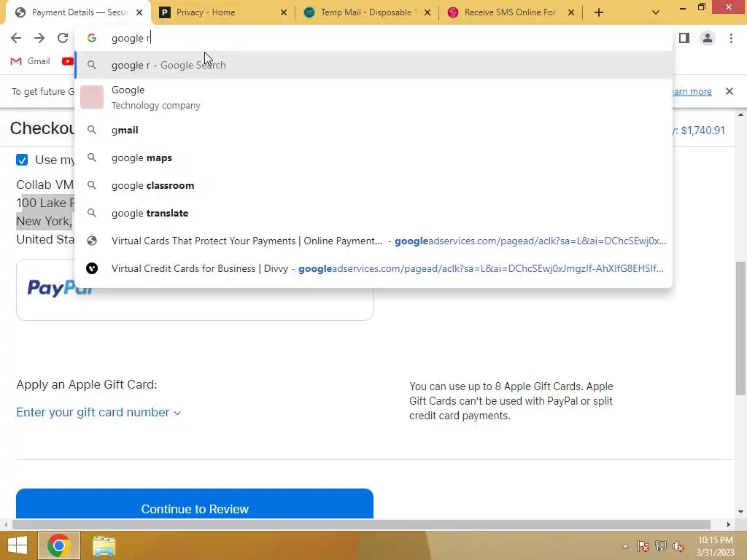Click the Chrome taskbar icon
The image size is (747, 560).
click(58, 545)
